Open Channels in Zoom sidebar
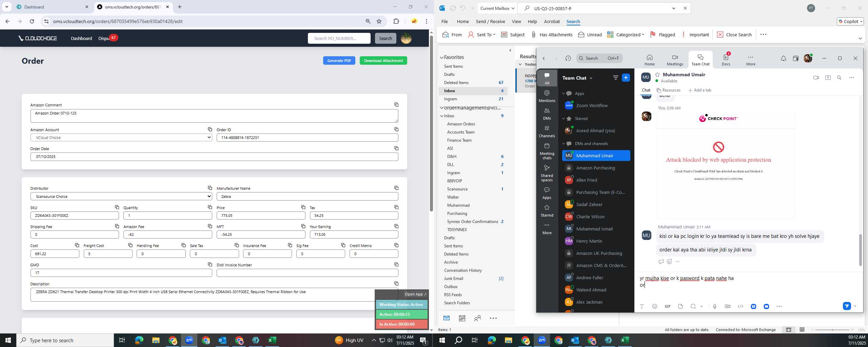 click(547, 131)
